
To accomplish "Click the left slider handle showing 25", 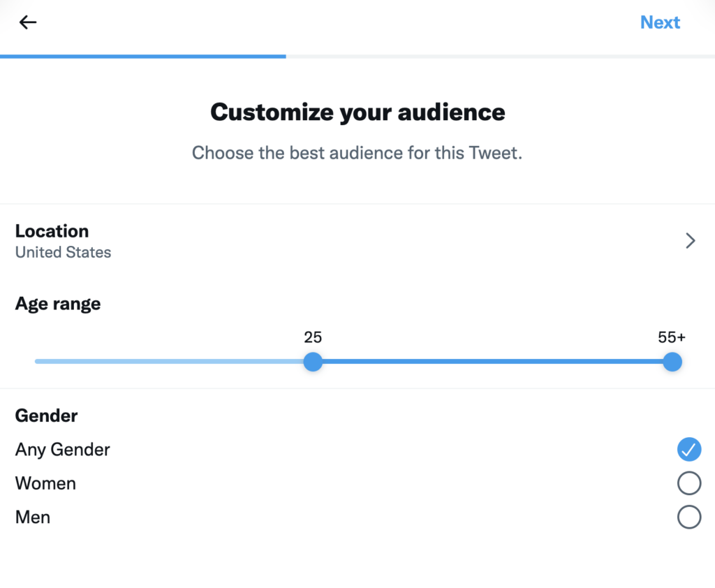I will coord(313,362).
